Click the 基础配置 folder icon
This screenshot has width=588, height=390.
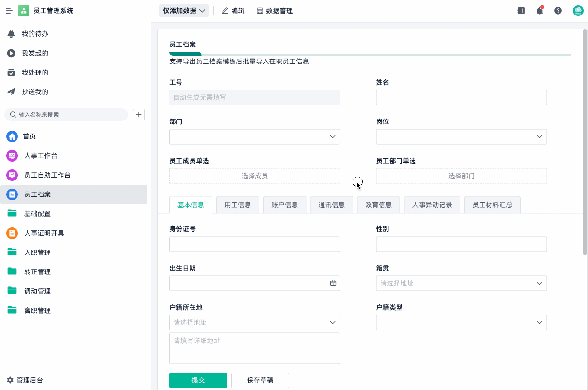pyautogui.click(x=12, y=213)
